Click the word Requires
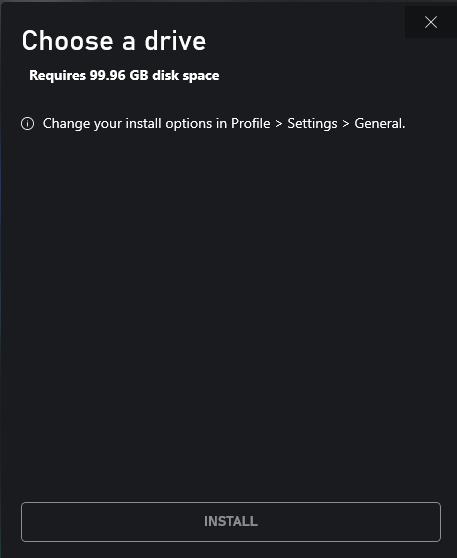 [x=58, y=75]
